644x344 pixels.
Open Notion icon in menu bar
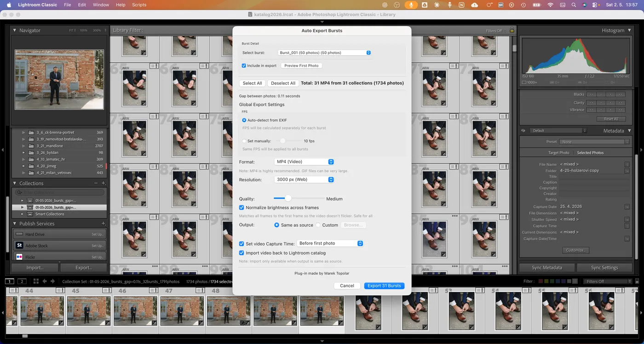pyautogui.click(x=461, y=5)
